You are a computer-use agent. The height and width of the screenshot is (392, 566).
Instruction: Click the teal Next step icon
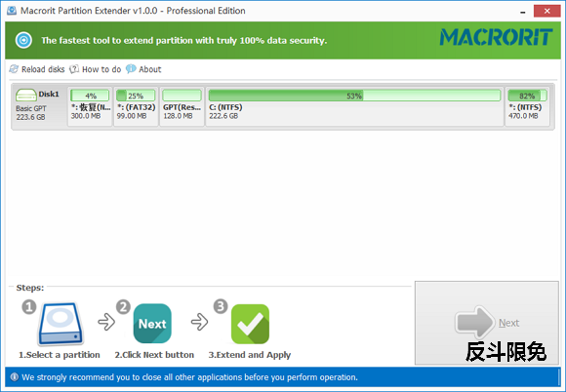pyautogui.click(x=152, y=324)
